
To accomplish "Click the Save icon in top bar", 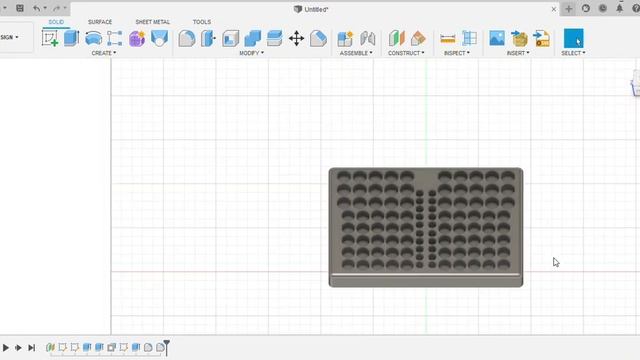I will pyautogui.click(x=20, y=8).
